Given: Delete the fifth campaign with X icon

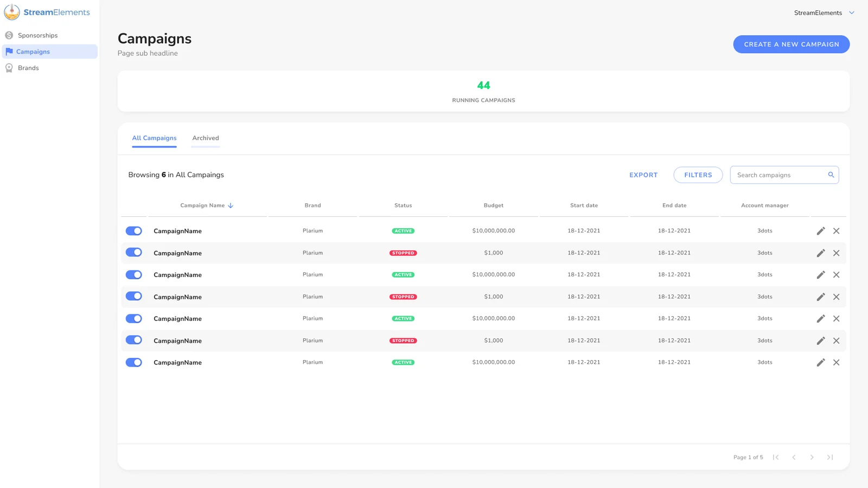Looking at the screenshot, I should tap(837, 319).
